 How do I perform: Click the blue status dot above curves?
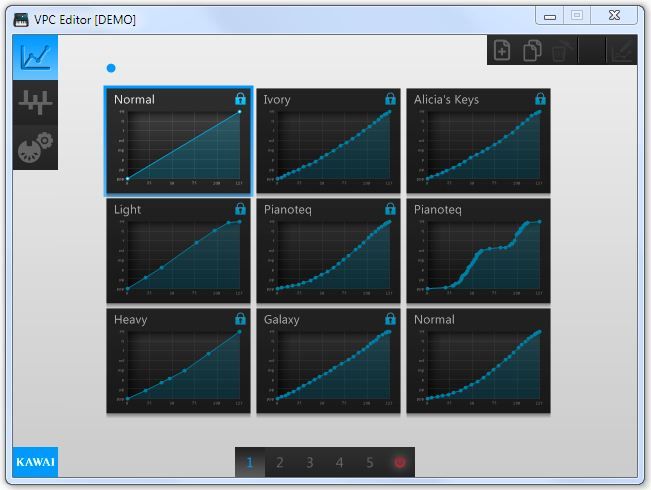coord(111,68)
